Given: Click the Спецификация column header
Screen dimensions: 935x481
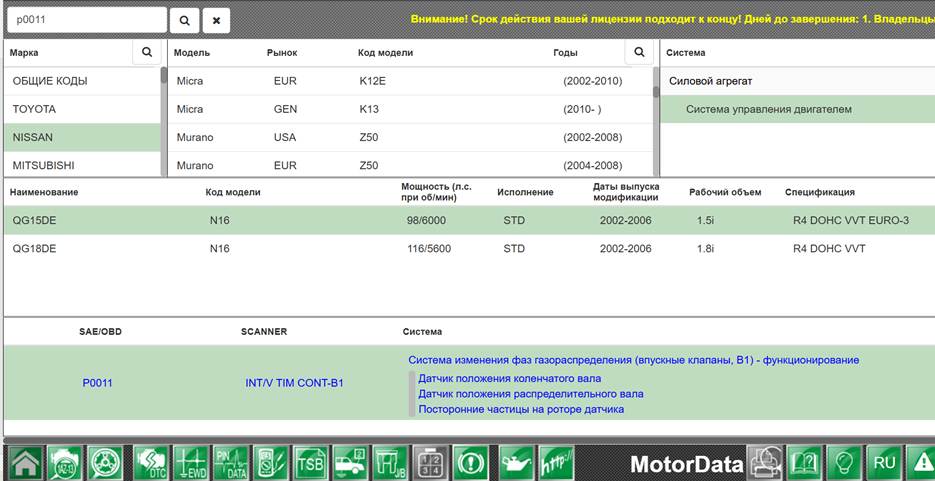Looking at the screenshot, I should (x=820, y=192).
